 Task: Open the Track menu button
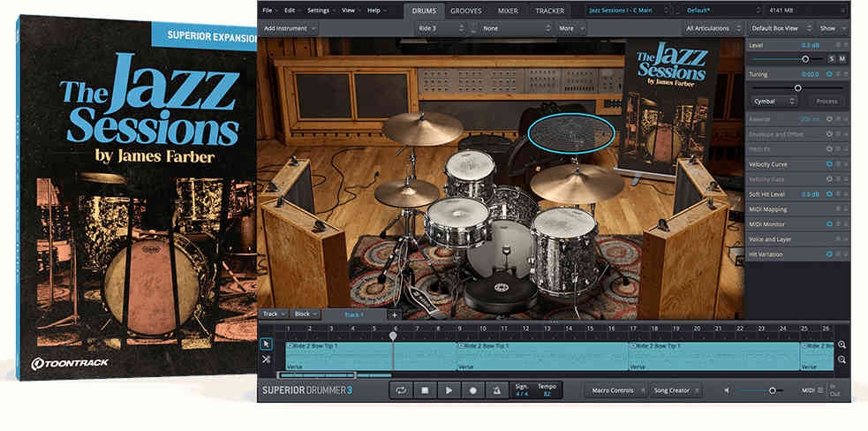pyautogui.click(x=274, y=314)
